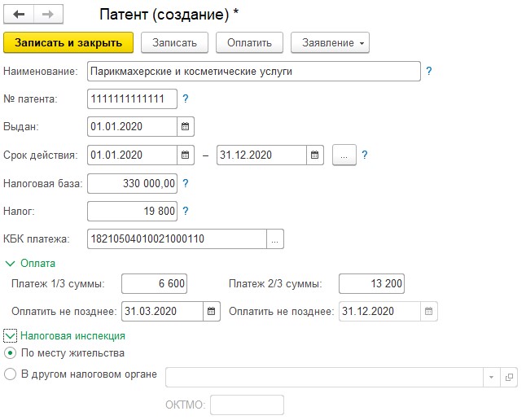Collapse the Оплата section
Image resolution: width=526 pixels, height=420 pixels.
11,264
